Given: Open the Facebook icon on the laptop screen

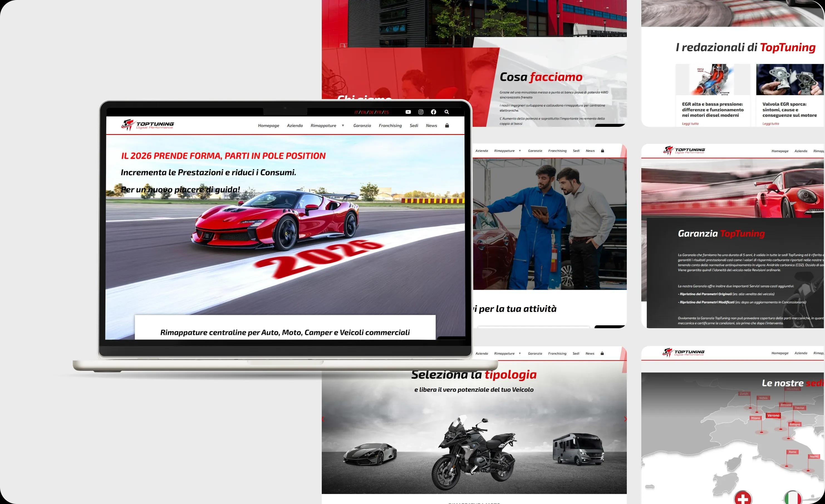Looking at the screenshot, I should click(434, 112).
